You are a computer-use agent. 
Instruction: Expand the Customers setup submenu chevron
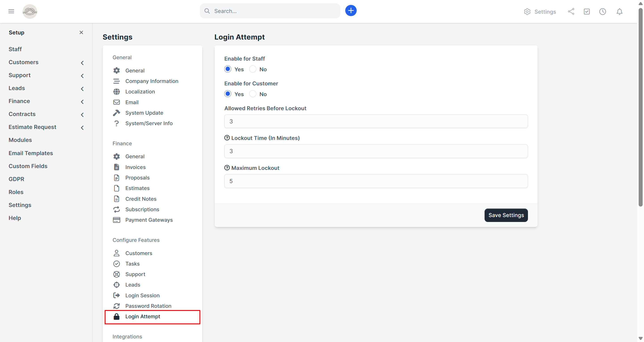pos(82,63)
